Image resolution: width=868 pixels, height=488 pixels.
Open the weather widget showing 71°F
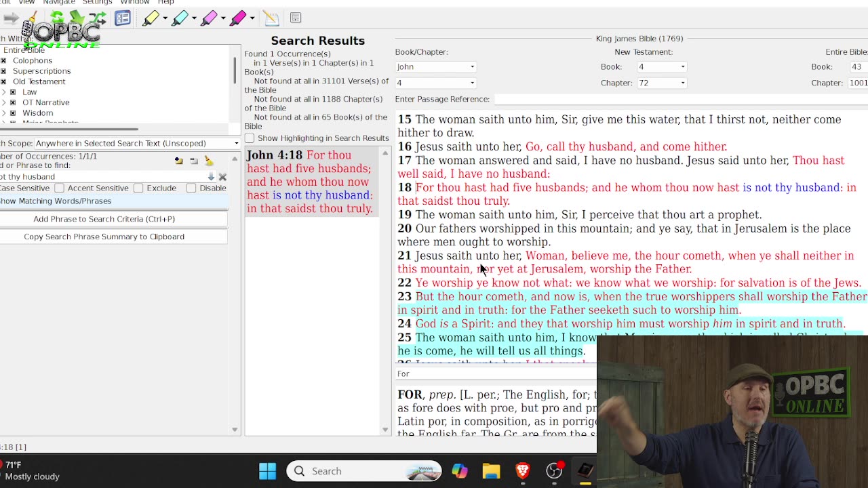31,470
